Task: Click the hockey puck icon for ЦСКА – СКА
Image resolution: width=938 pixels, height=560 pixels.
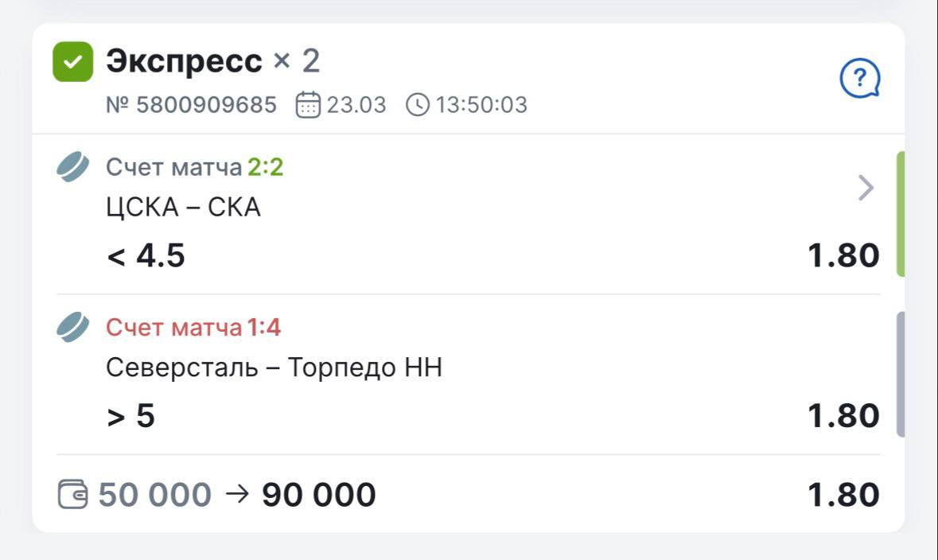Action: (x=73, y=168)
